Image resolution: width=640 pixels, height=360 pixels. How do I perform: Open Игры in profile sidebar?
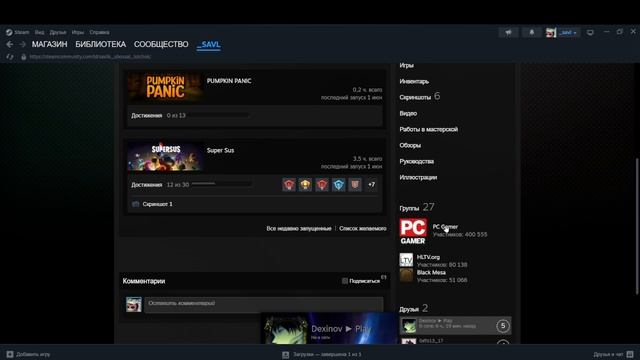(x=407, y=65)
